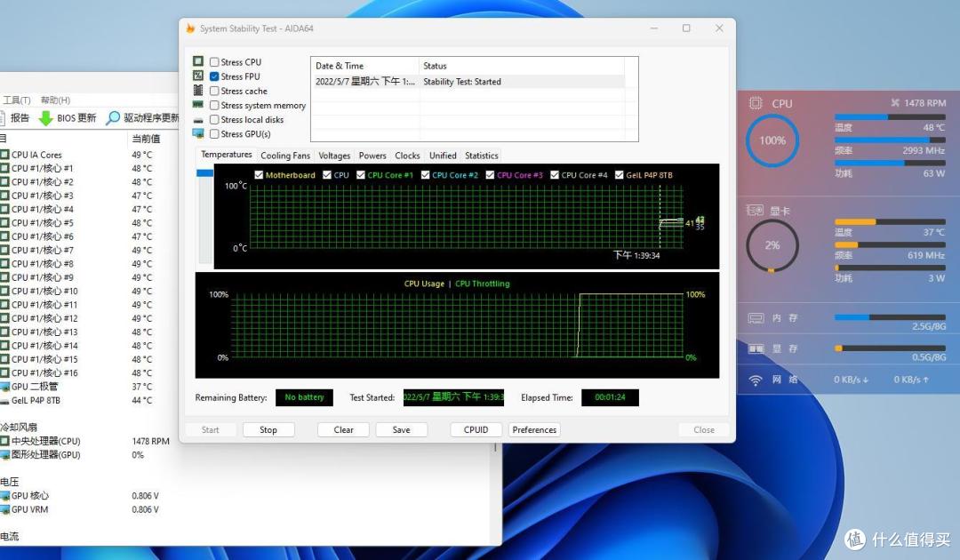Click the Stress cache icon
The width and height of the screenshot is (960, 560).
click(197, 90)
